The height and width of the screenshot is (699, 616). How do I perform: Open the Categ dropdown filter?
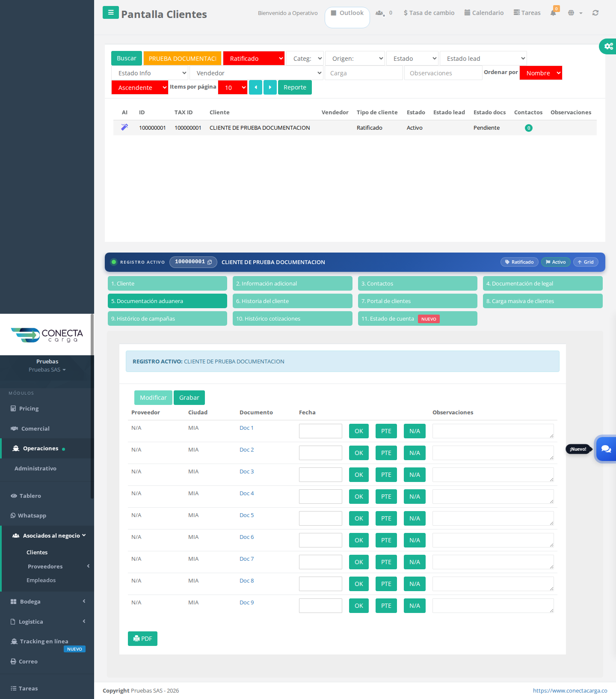[305, 59]
